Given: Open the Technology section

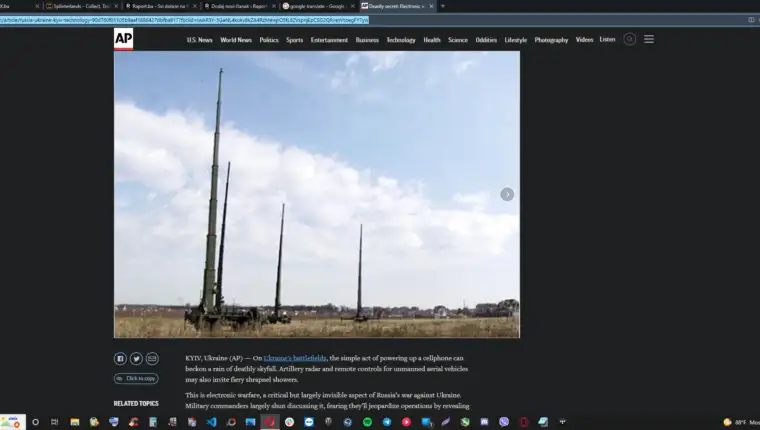Looking at the screenshot, I should tap(401, 40).
